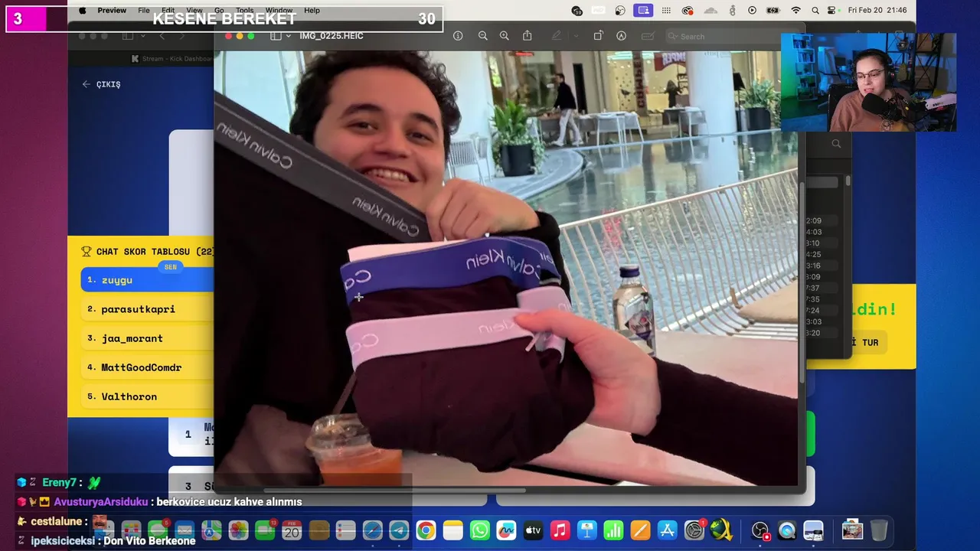Select parasutkapri in chat scoreboard
Screen dimensions: 980x551
pos(147,309)
